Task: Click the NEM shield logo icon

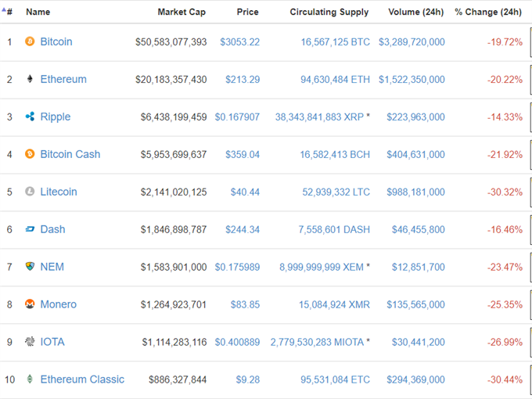Action: 30,266
